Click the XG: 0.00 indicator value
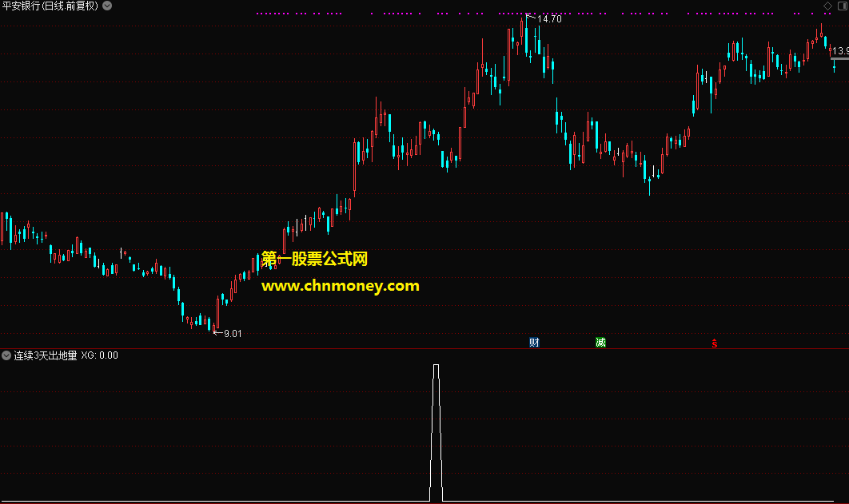This screenshot has height=504, width=849. [100, 355]
